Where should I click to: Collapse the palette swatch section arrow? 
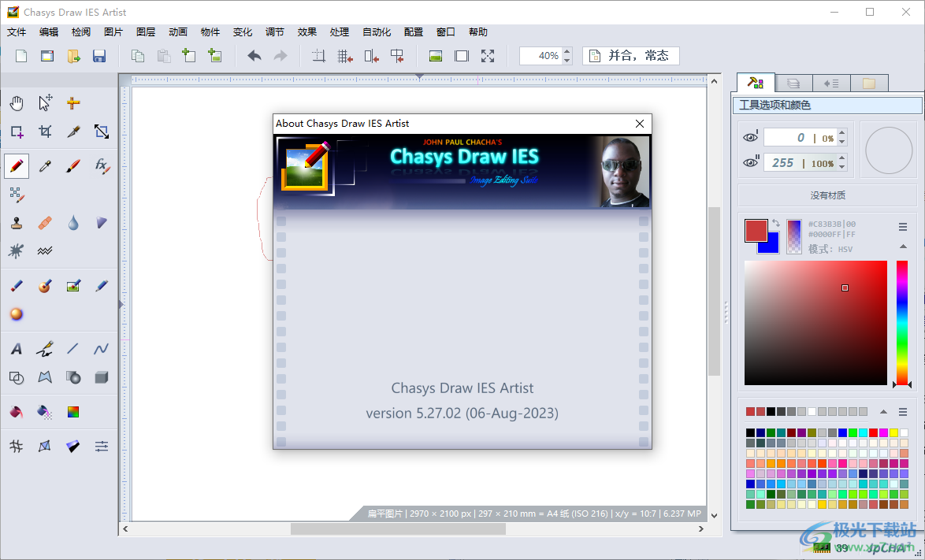(x=883, y=412)
